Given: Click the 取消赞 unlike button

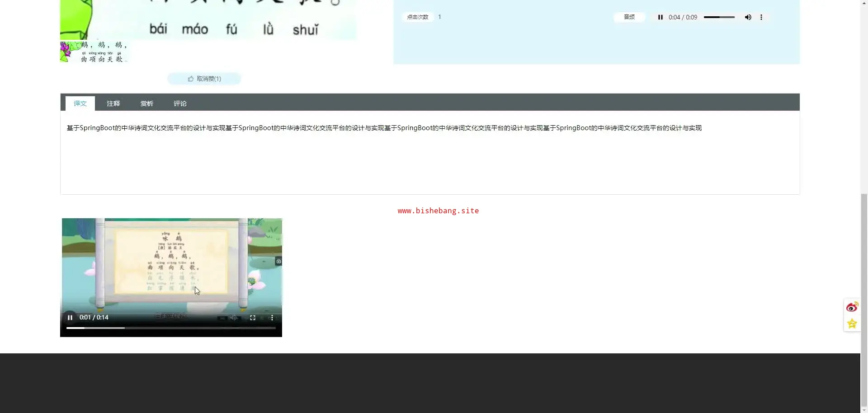Looking at the screenshot, I should tap(204, 79).
